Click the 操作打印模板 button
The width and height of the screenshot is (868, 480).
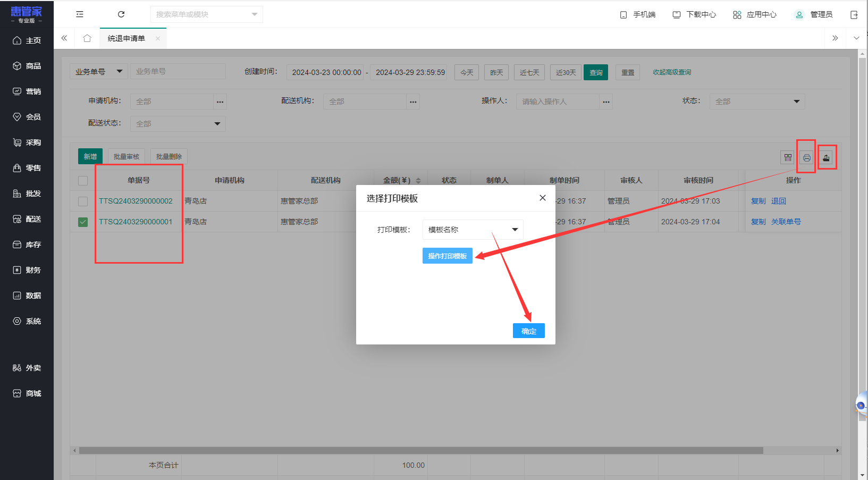coord(448,256)
